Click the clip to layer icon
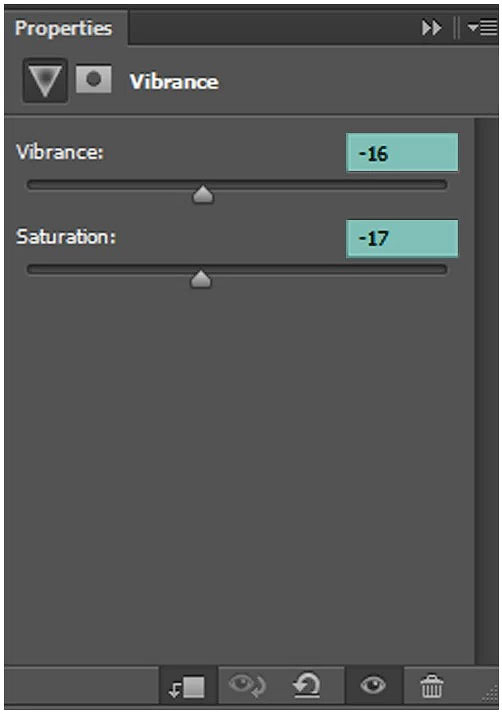The height and width of the screenshot is (714, 502). click(188, 687)
